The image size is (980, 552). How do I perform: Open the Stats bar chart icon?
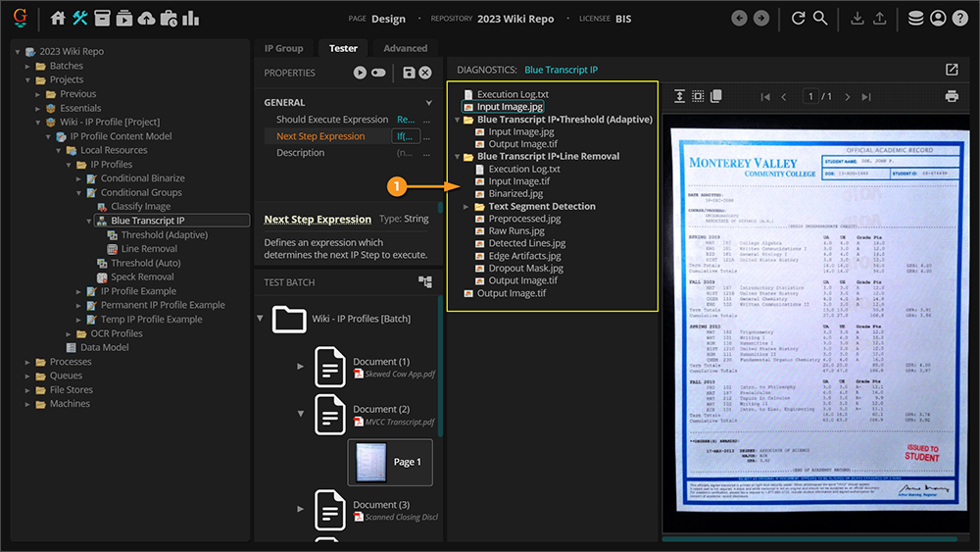191,18
